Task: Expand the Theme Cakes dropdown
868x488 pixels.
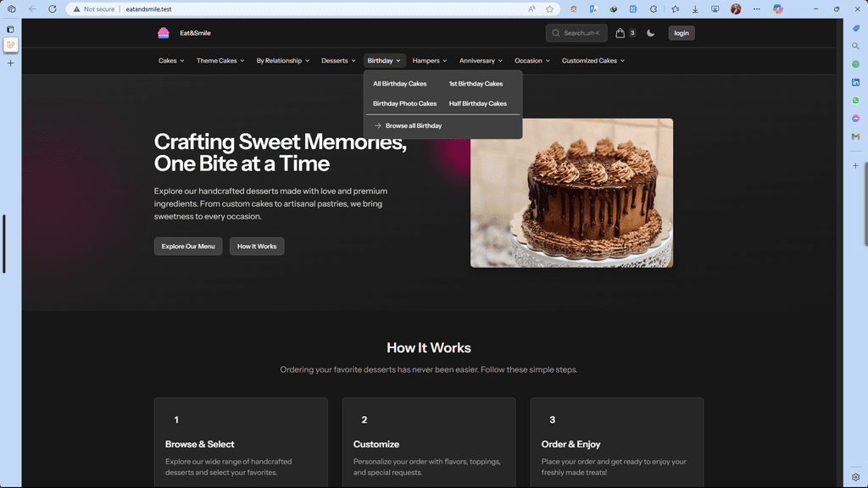Action: click(x=220, y=60)
